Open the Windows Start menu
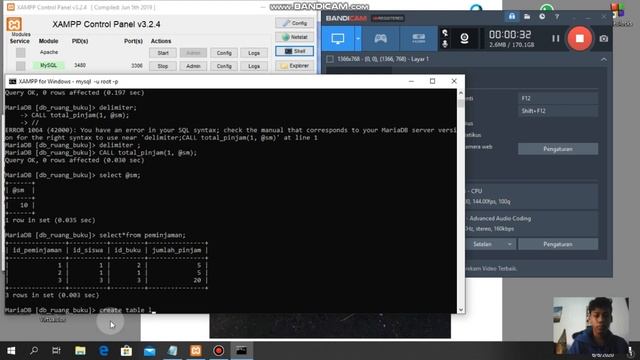This screenshot has height=360, width=640. [x=11, y=351]
